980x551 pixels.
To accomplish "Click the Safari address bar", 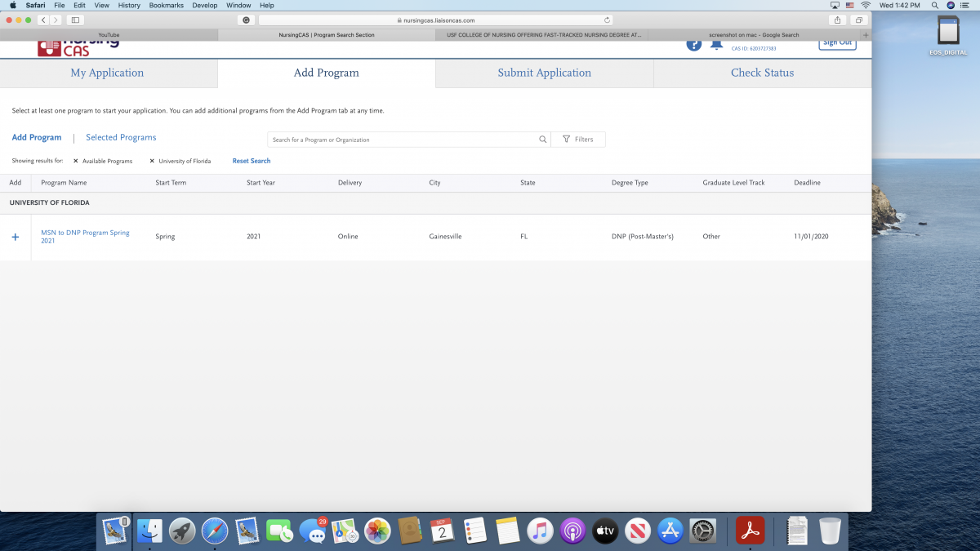I will (437, 20).
